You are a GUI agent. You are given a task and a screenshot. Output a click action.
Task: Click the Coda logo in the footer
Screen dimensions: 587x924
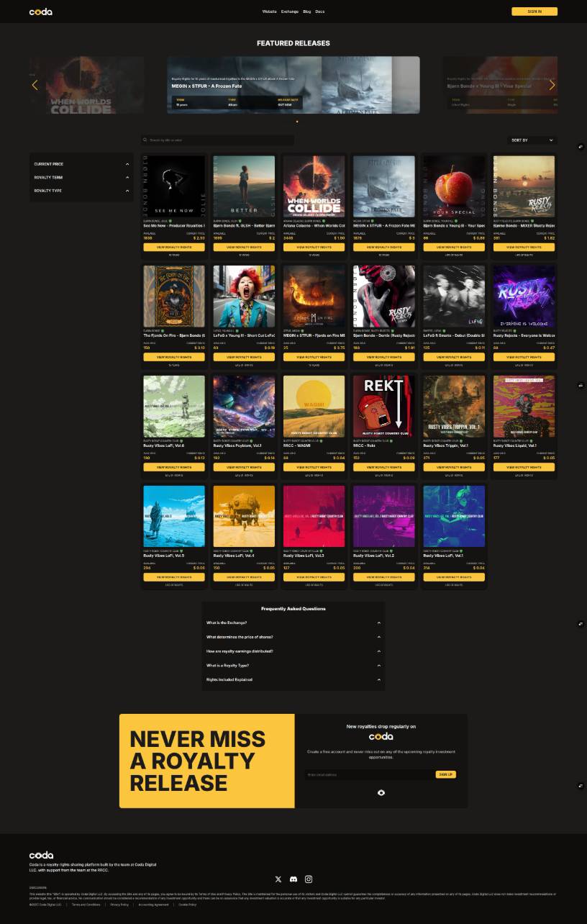click(x=42, y=856)
